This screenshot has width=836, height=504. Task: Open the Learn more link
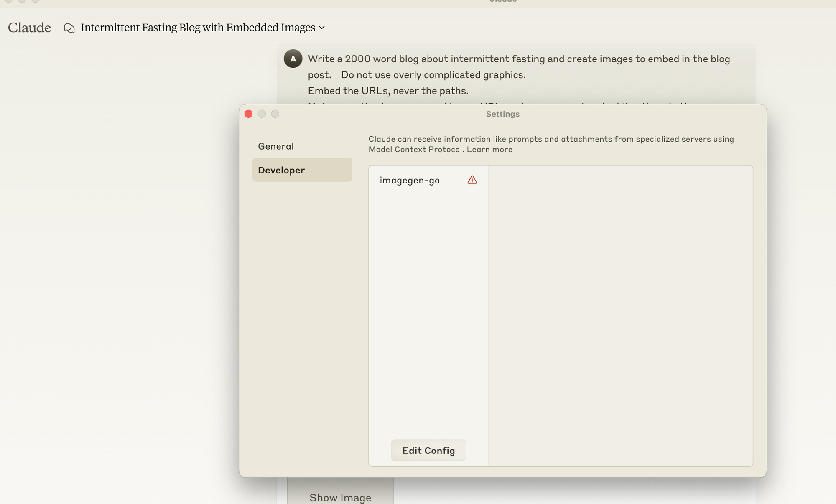tap(489, 150)
